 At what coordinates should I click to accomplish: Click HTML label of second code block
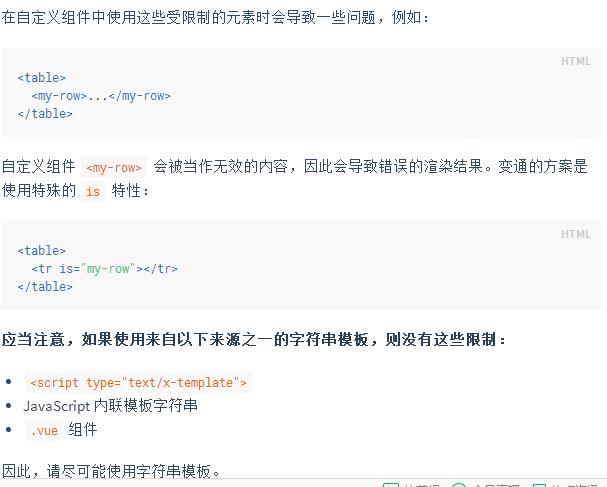[576, 234]
